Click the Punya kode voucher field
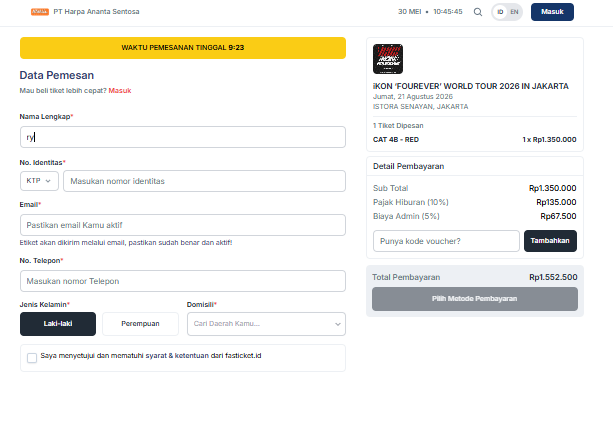 (x=446, y=241)
